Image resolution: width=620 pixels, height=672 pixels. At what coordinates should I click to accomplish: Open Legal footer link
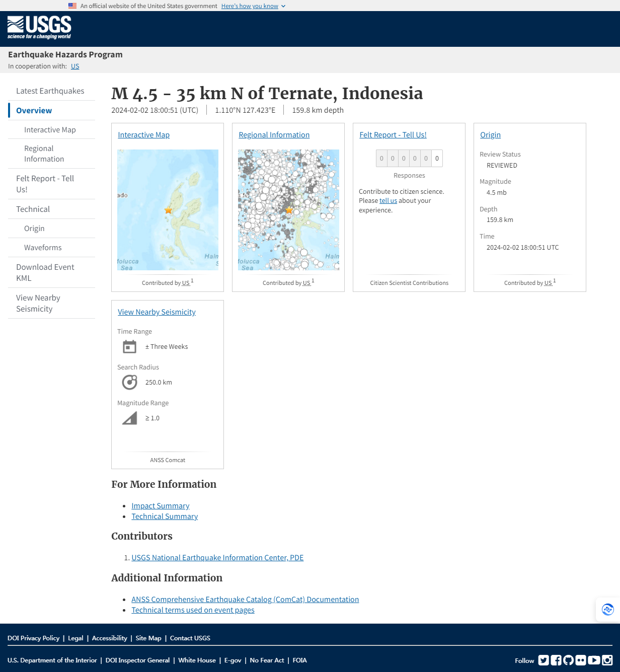tap(75, 638)
